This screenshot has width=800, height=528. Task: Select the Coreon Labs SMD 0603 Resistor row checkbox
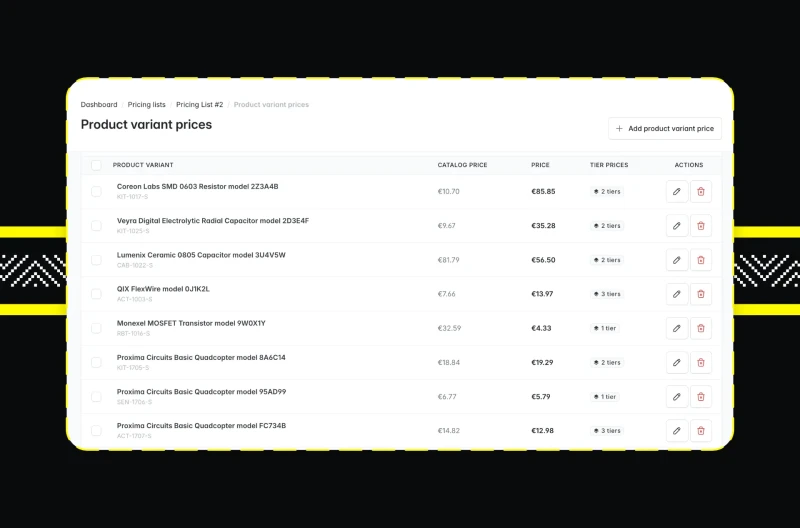(x=96, y=191)
